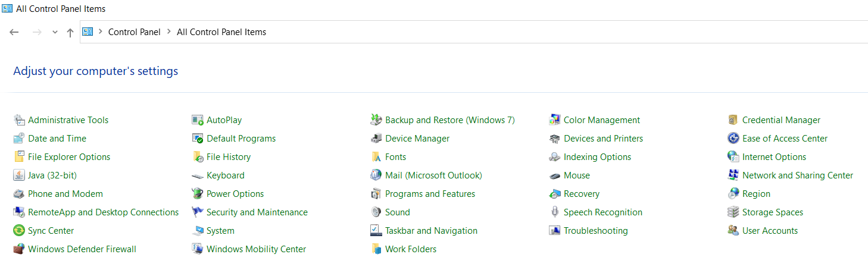This screenshot has width=868, height=276.
Task: Open the Storage Spaces icon
Action: pos(733,212)
